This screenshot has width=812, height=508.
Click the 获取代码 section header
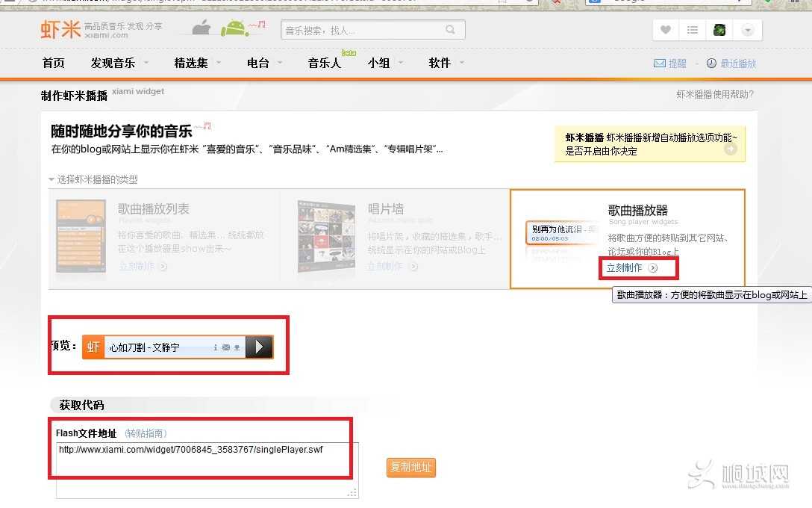point(82,405)
